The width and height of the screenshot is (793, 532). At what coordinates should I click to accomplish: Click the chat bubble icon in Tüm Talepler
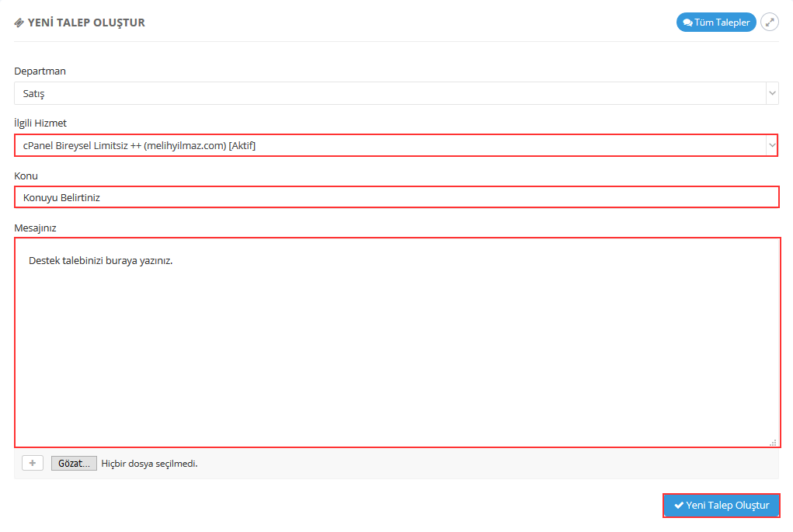click(x=687, y=23)
